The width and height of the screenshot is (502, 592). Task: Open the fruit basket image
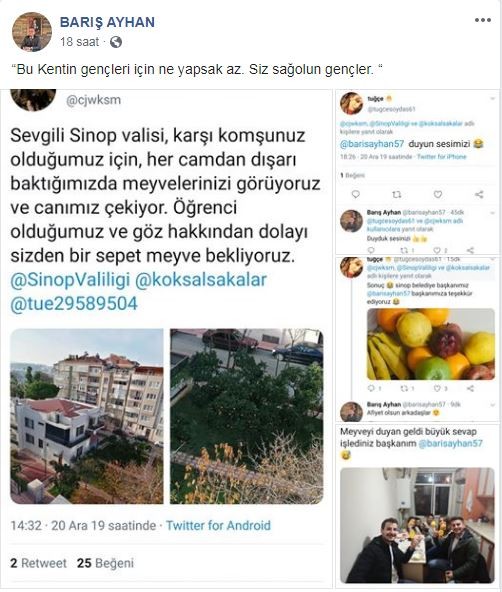[x=431, y=344]
